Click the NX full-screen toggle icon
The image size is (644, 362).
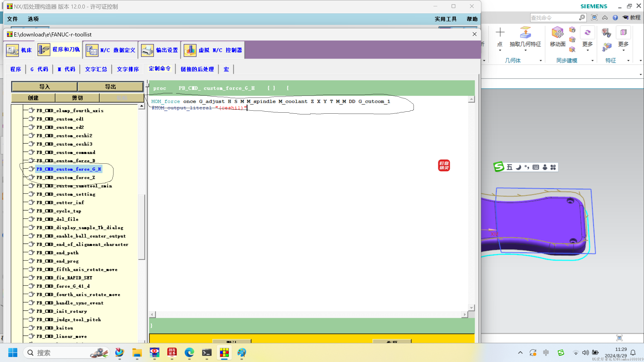click(x=594, y=18)
